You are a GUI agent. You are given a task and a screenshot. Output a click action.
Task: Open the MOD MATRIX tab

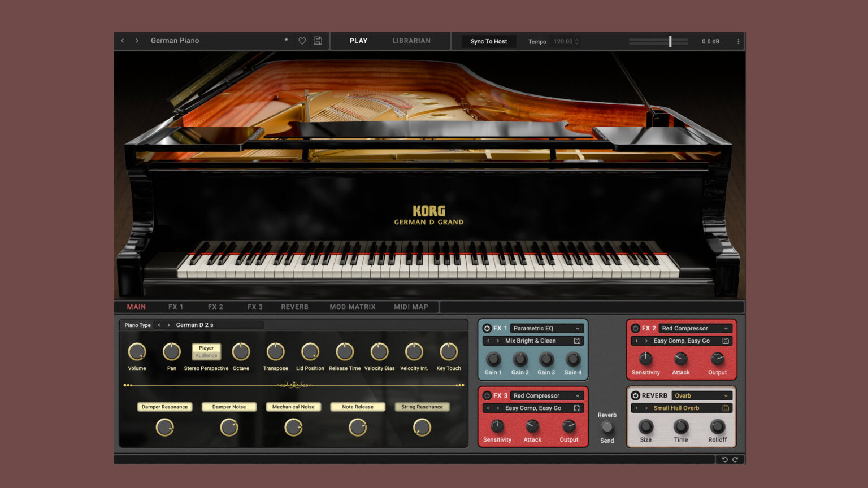[353, 307]
